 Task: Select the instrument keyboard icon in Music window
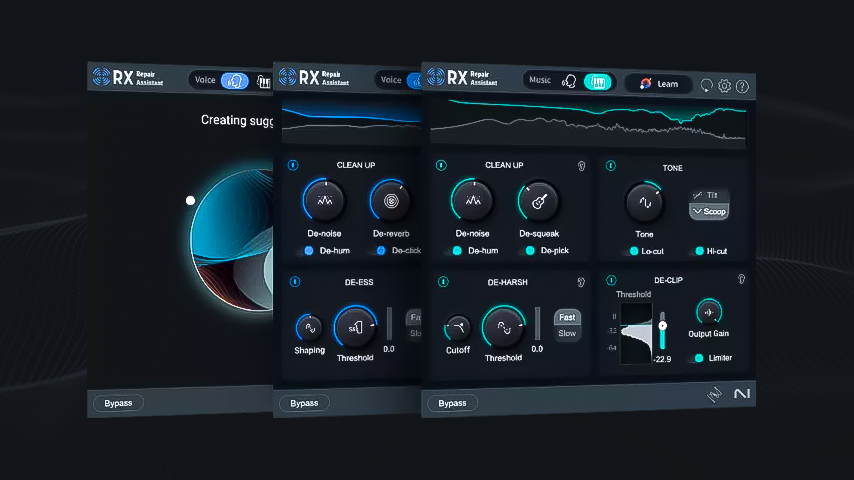point(597,82)
